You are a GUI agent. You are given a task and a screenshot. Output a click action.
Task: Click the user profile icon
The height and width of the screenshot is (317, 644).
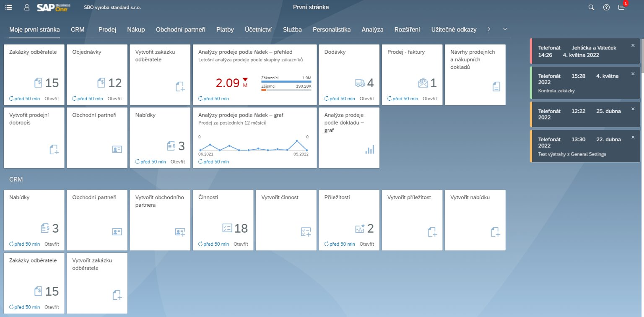[27, 7]
